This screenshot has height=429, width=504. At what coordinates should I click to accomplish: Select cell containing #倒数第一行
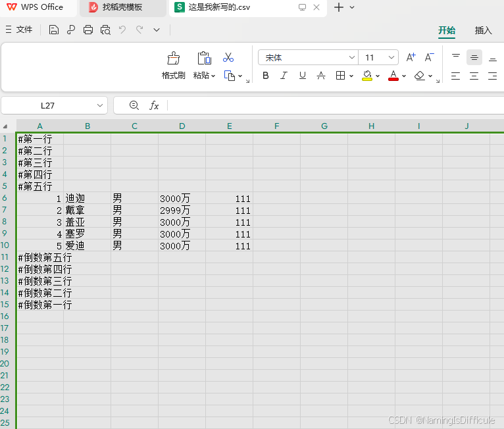coord(40,305)
